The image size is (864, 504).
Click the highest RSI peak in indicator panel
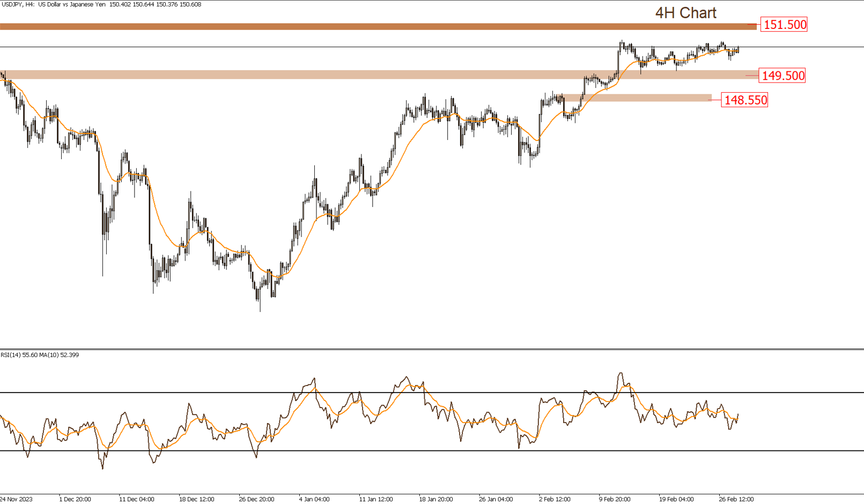[621, 373]
